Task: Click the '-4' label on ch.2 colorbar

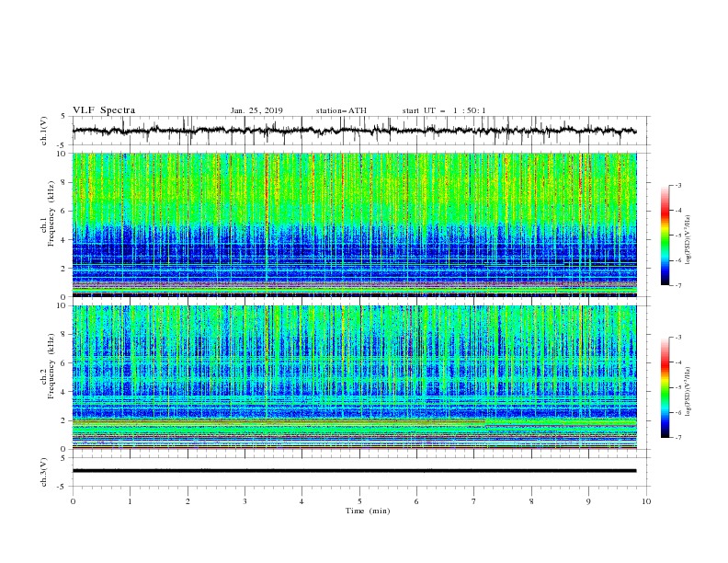Action: tap(677, 362)
